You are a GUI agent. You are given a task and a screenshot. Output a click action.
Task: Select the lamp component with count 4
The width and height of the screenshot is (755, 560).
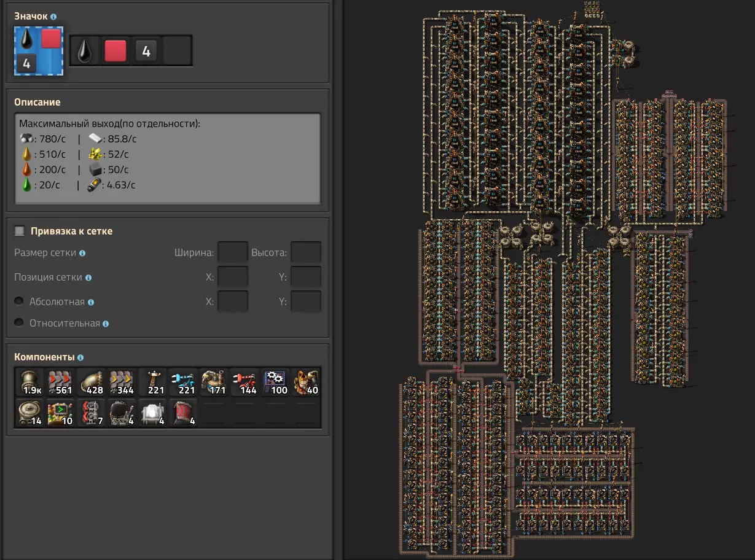coord(152,413)
